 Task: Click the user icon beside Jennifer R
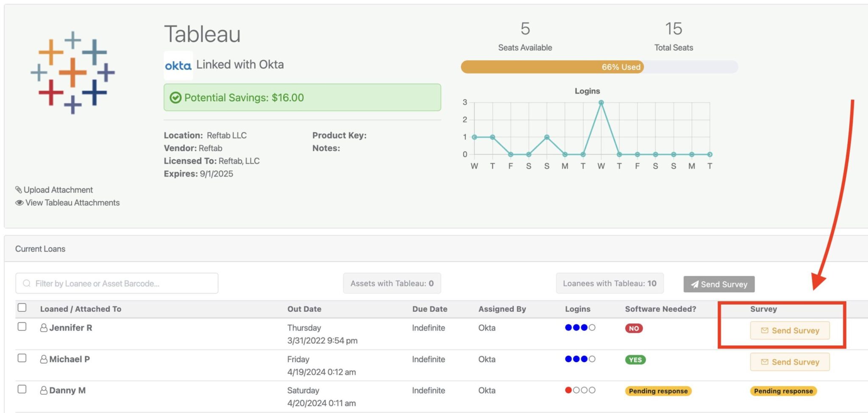click(44, 328)
